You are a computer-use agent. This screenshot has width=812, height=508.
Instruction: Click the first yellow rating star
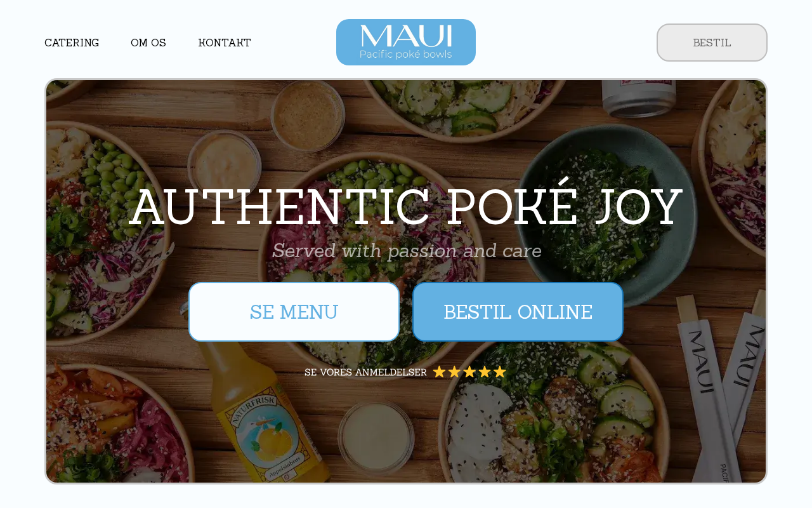(439, 371)
